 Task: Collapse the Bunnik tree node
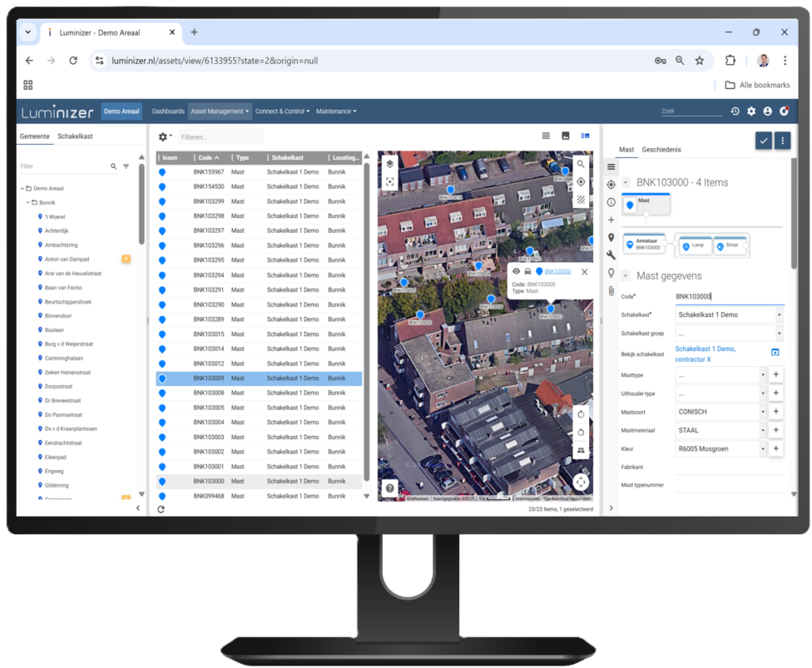coord(28,202)
